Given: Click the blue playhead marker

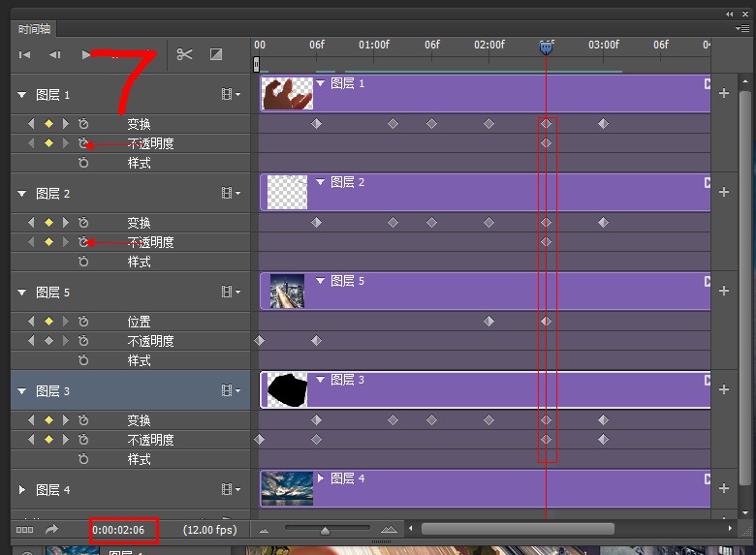Looking at the screenshot, I should coord(546,47).
